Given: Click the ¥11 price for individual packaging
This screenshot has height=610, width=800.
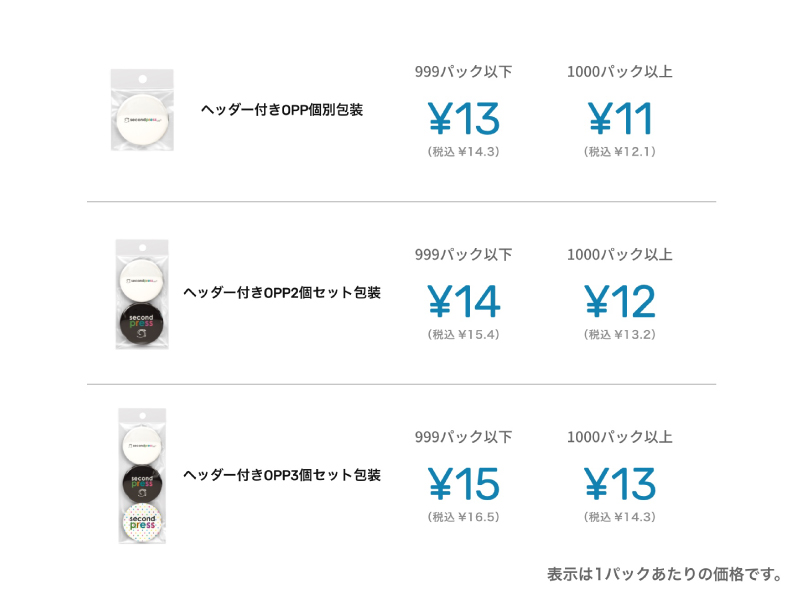Looking at the screenshot, I should tap(620, 119).
